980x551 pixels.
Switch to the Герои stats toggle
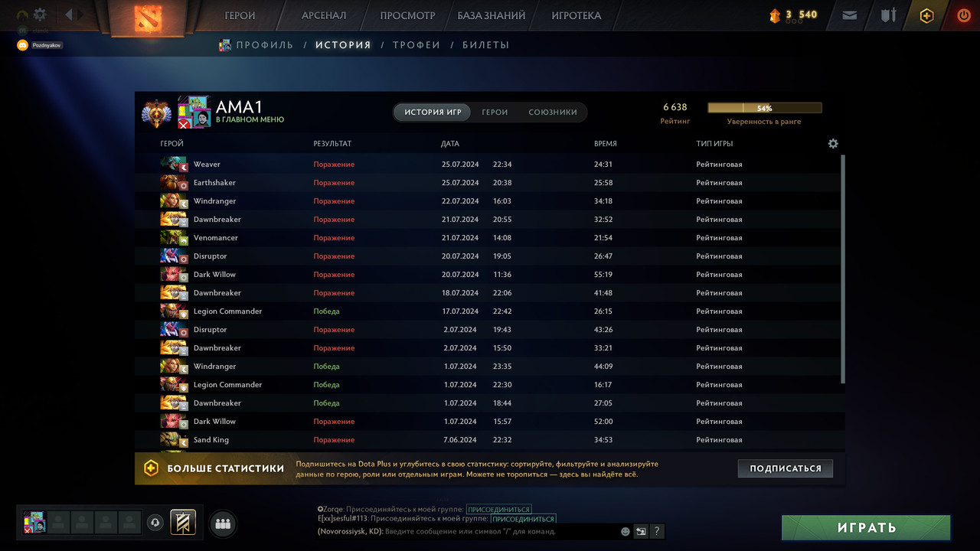click(495, 112)
